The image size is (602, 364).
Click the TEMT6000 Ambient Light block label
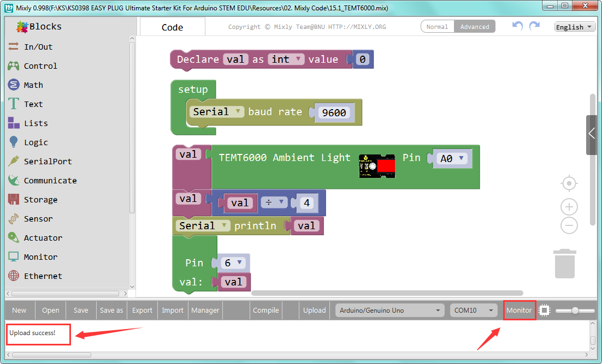[x=285, y=158]
